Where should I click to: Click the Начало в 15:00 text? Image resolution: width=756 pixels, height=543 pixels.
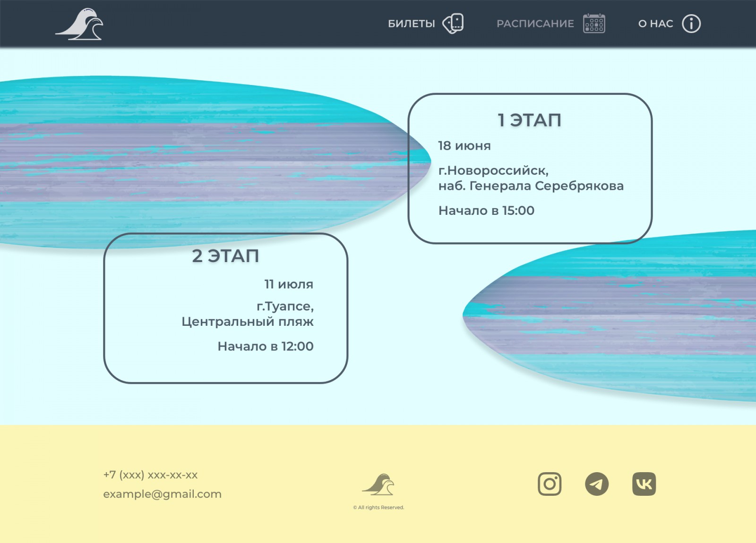(x=486, y=210)
